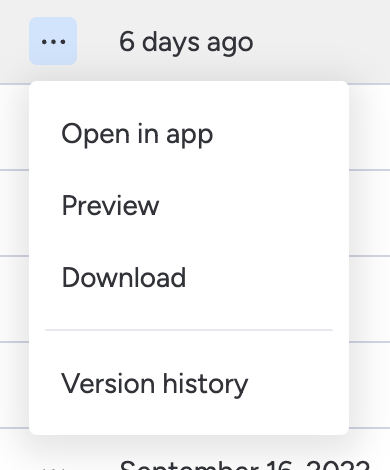Viewport: 390px width, 470px height.
Task: Click blank menu space right of Download
Action: [x=267, y=277]
